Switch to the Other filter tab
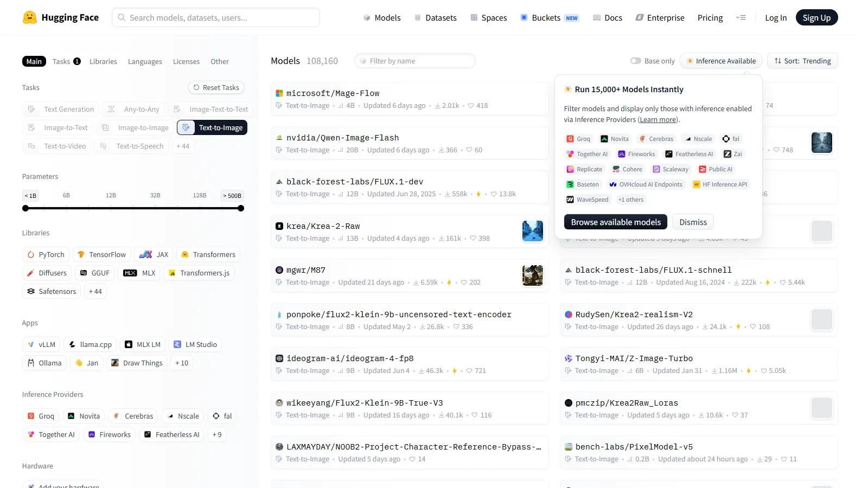 [220, 61]
